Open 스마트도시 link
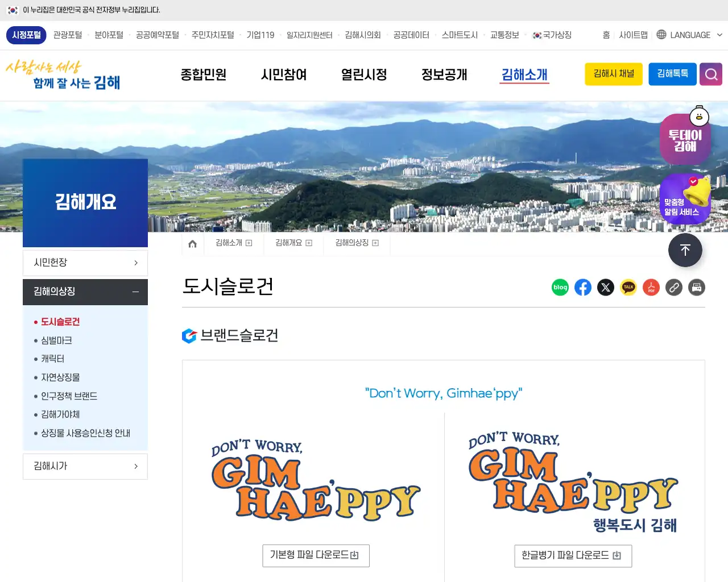Image resolution: width=728 pixels, height=582 pixels. click(x=460, y=35)
